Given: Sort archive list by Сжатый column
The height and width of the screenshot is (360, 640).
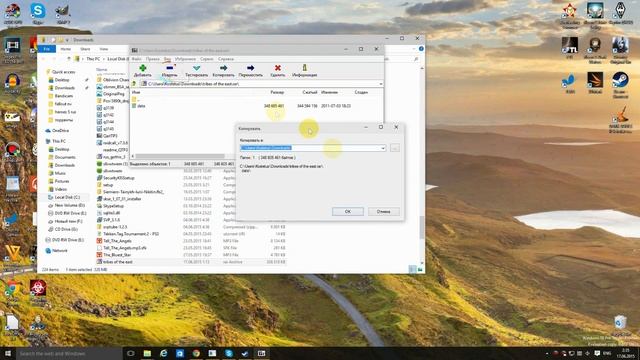Looking at the screenshot, I should pyautogui.click(x=310, y=92).
